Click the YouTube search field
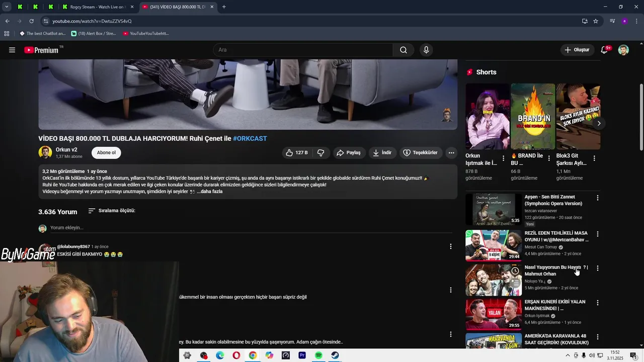The width and height of the screenshot is (644, 362). click(303, 50)
